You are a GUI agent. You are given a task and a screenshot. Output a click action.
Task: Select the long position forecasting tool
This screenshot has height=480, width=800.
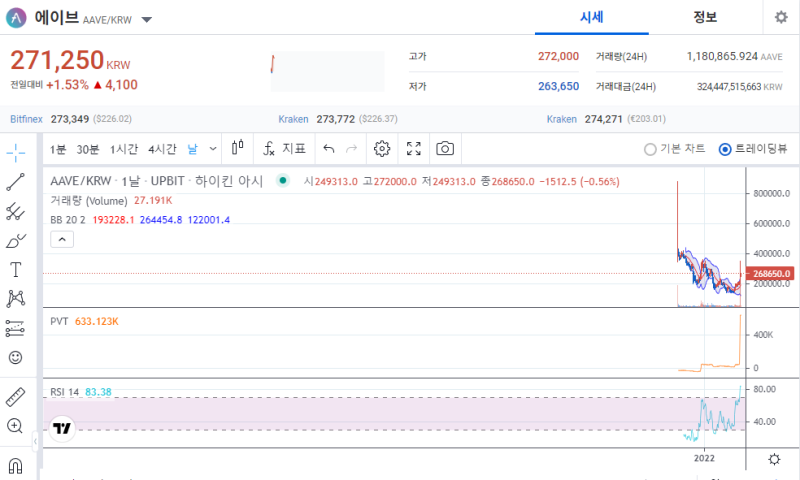(x=15, y=329)
